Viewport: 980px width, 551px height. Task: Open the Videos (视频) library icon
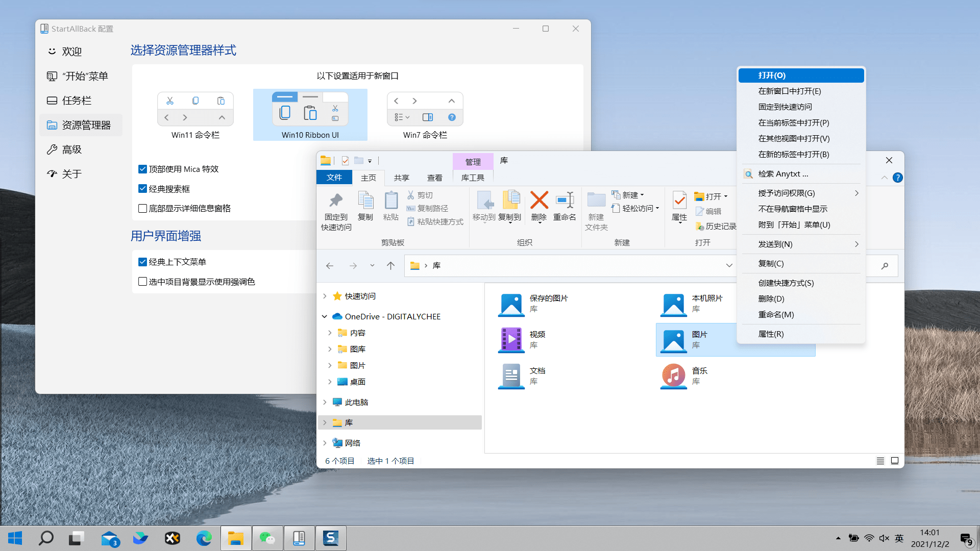pyautogui.click(x=511, y=340)
